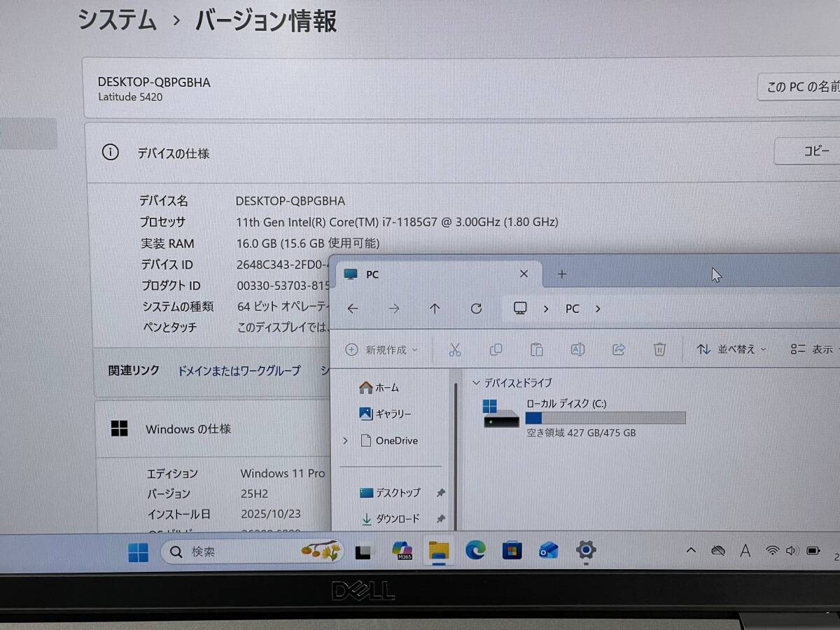This screenshot has height=630, width=840.
Task: Click Windows logo beside Windows の仕様
Action: [x=120, y=428]
